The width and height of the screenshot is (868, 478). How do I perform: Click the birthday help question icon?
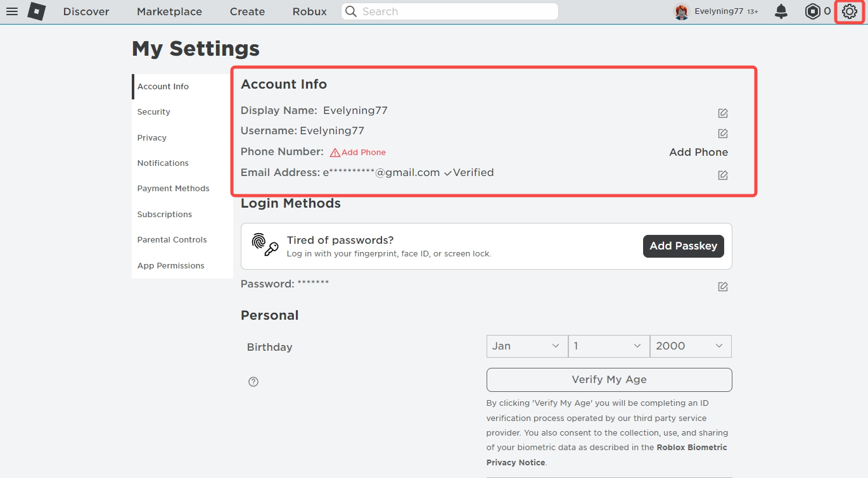253,382
